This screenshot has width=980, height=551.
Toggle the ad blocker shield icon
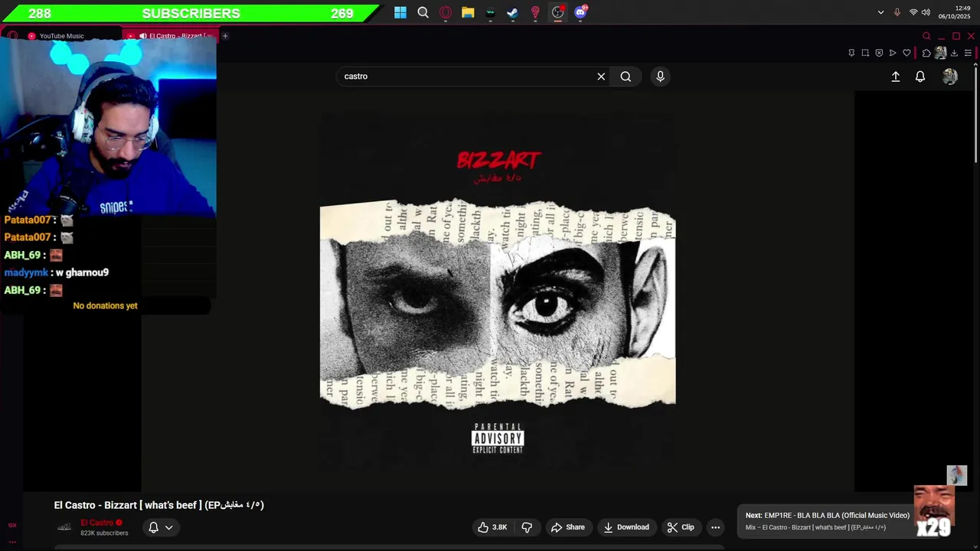[879, 53]
